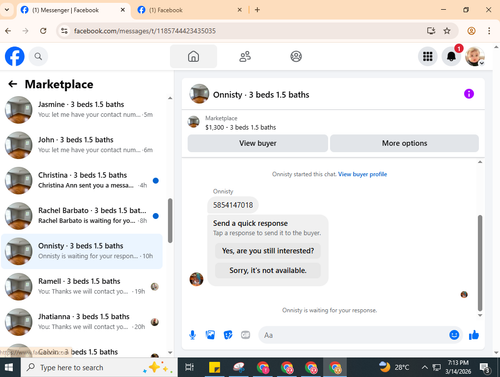This screenshot has height=377, width=500.
Task: Send 'Sorry, it's not available.' response
Action: click(268, 270)
